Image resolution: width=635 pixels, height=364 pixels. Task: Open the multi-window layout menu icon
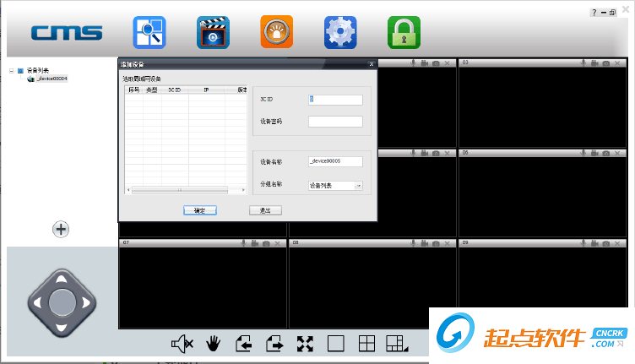click(397, 344)
